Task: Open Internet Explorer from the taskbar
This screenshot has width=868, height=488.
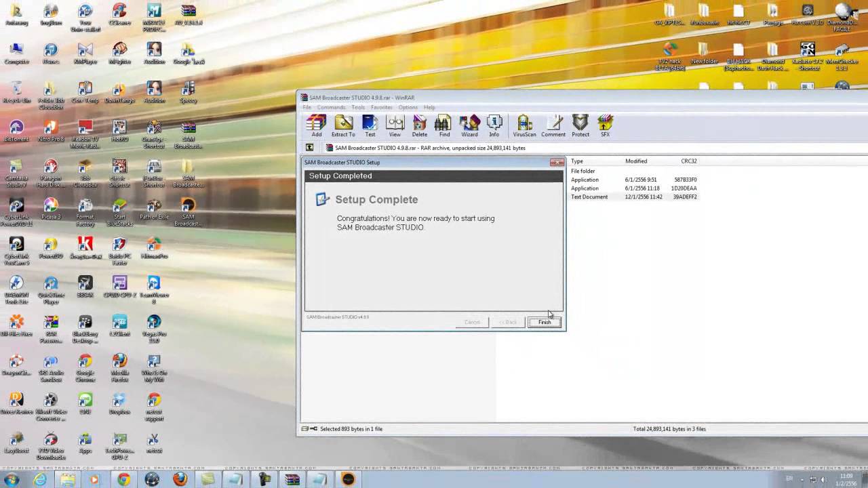Action: point(40,479)
